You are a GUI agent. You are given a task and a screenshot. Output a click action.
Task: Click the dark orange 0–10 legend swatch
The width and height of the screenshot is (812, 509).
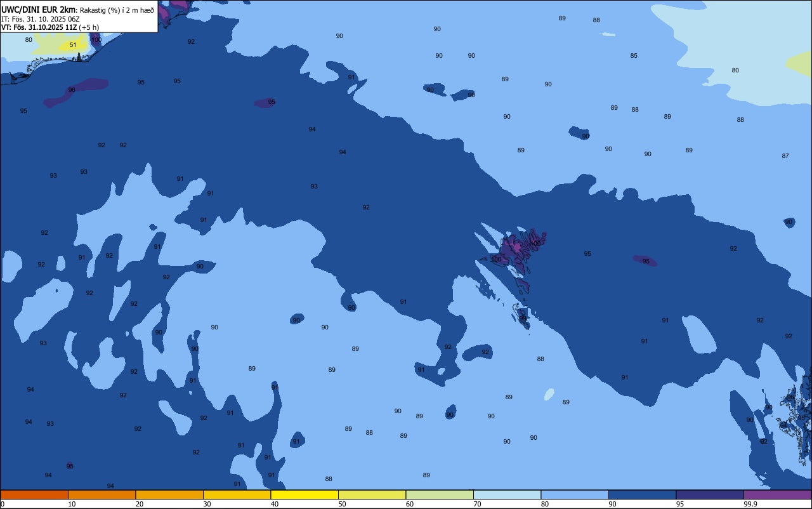(34, 494)
